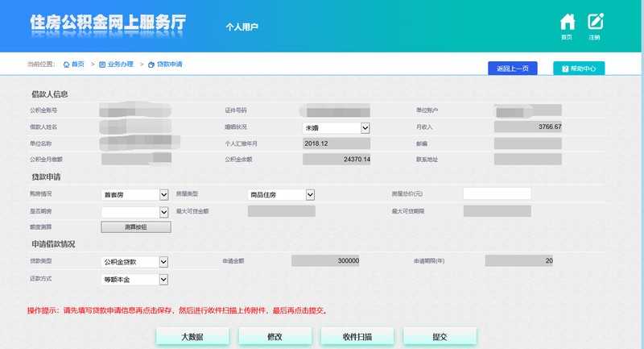Open the 是否期房 dropdown
This screenshot has width=644, height=349.
coord(134,211)
